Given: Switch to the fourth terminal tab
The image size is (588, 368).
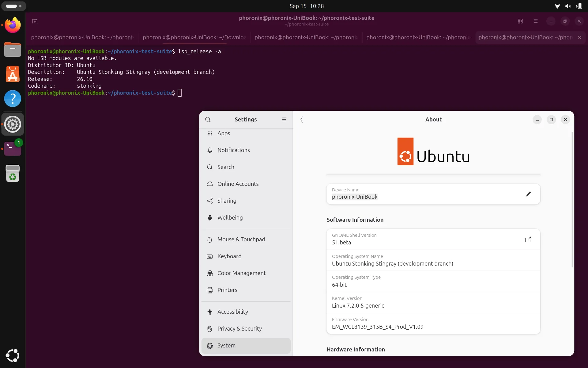Looking at the screenshot, I should coord(418,37).
